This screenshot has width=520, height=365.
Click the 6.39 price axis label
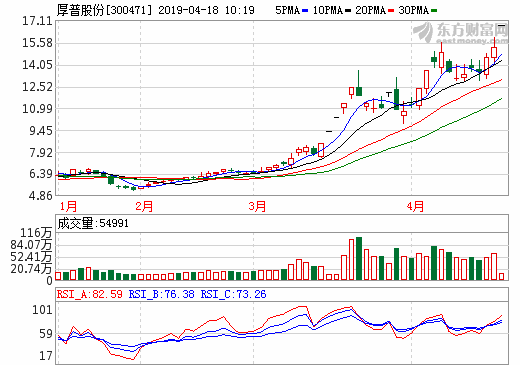[x=41, y=174]
